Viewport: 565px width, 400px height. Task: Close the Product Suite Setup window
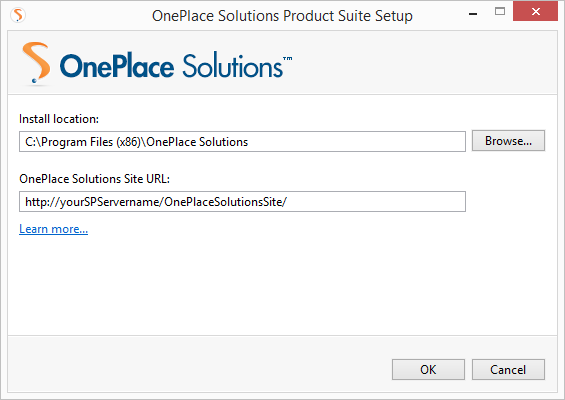pyautogui.click(x=535, y=12)
